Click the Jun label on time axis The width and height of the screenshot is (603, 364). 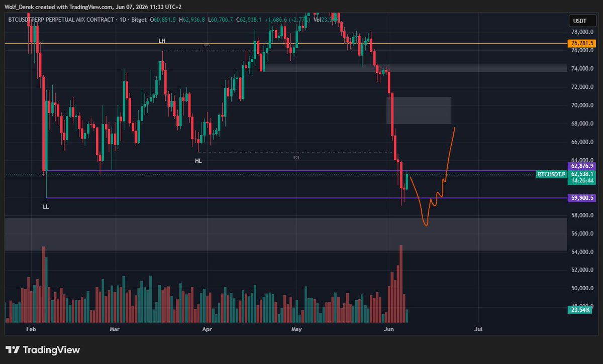(x=388, y=329)
